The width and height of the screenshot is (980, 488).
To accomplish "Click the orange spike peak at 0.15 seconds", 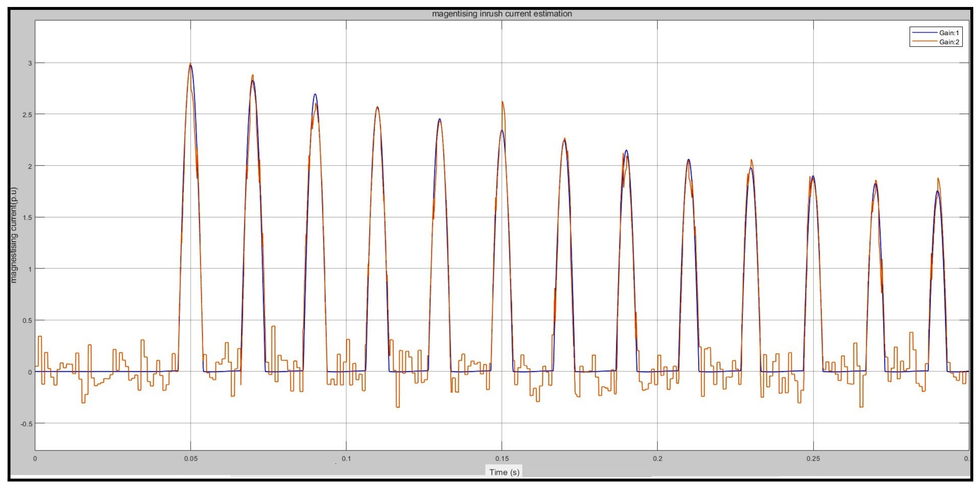I will click(x=502, y=102).
